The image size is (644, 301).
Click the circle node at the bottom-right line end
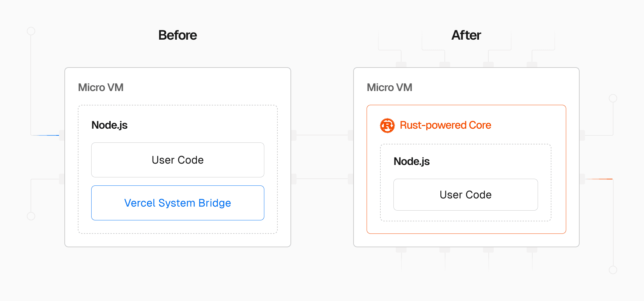[613, 270]
